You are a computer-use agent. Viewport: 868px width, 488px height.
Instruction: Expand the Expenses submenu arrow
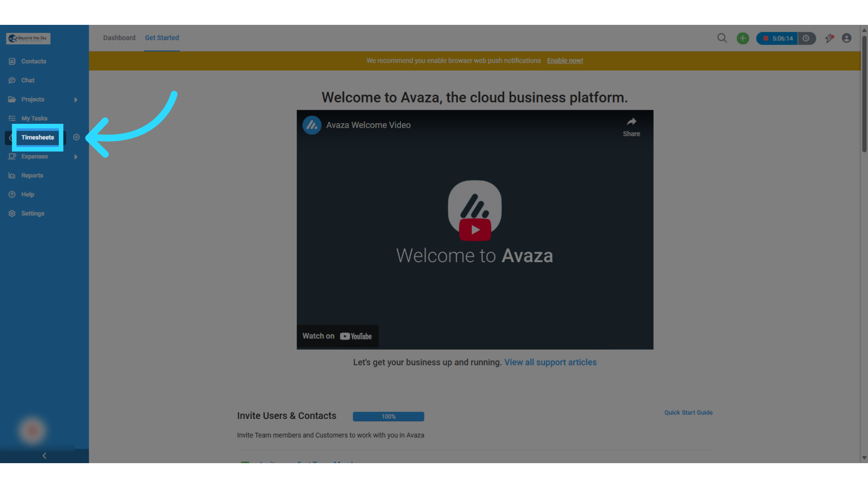click(75, 157)
